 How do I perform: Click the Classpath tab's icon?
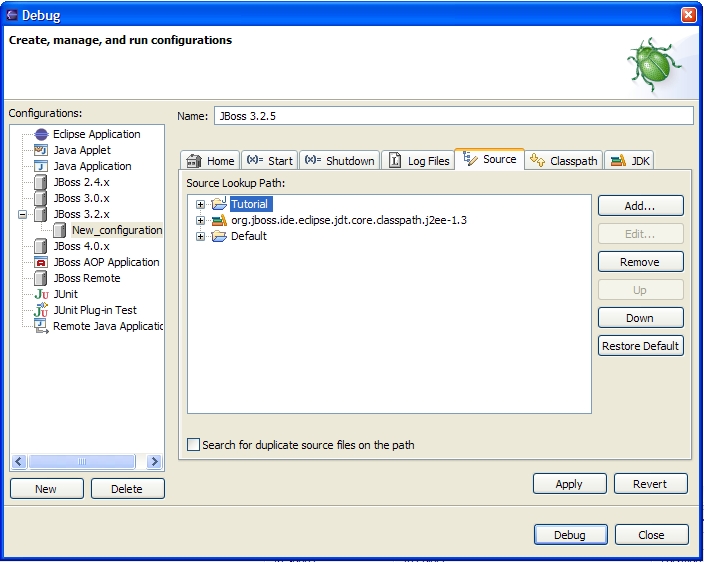(x=537, y=160)
